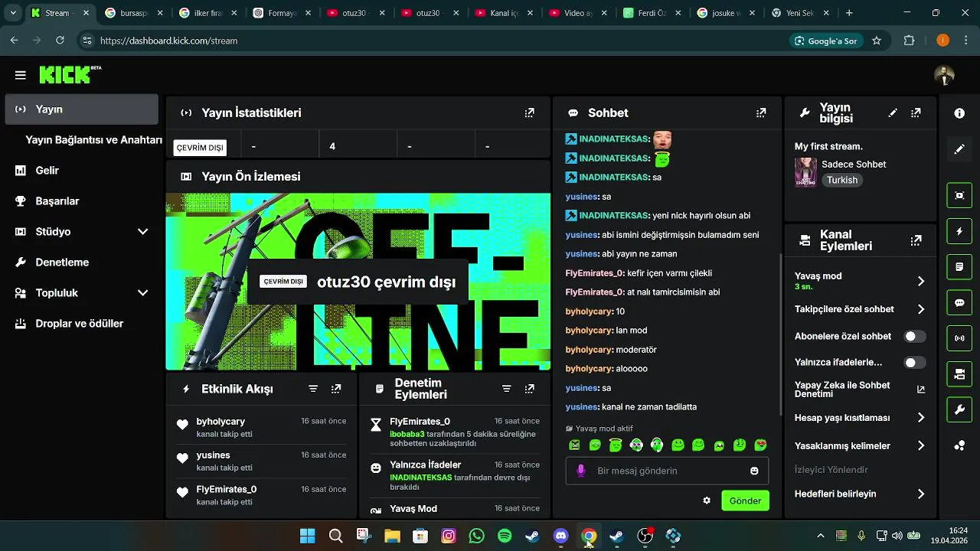Edit stream info with pencil in Yayın bilgisi
Viewport: 980px width, 551px height.
tap(893, 112)
